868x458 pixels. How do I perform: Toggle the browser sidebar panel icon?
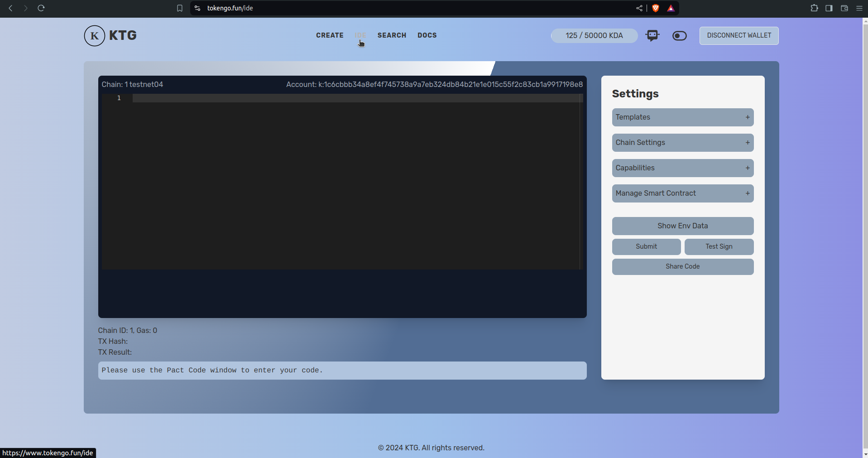coord(829,8)
